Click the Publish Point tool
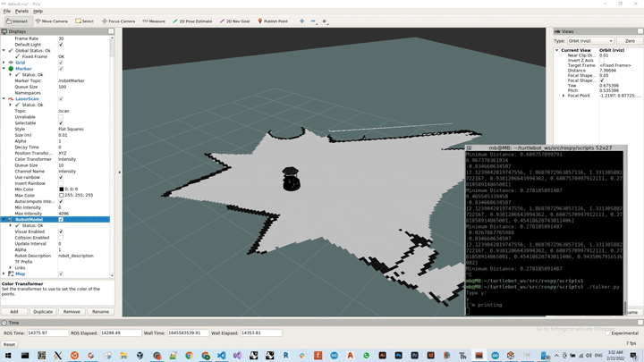Image resolution: width=644 pixels, height=362 pixels. pyautogui.click(x=273, y=21)
